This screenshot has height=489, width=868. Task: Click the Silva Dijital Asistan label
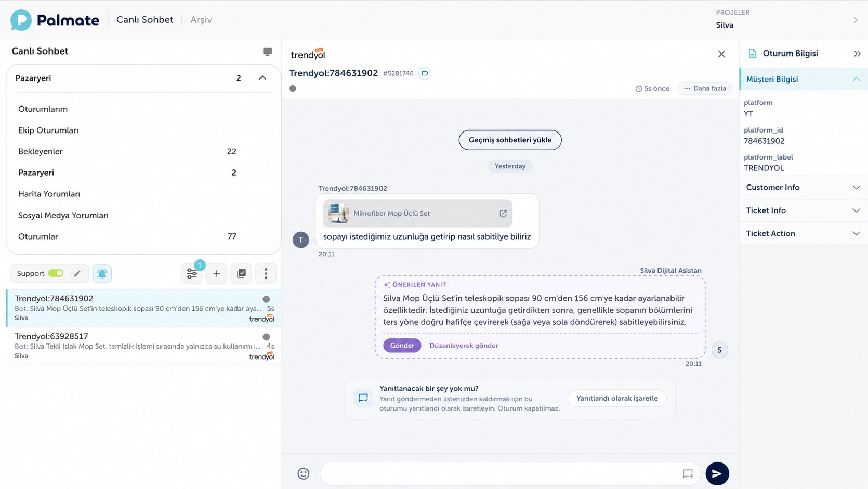pos(670,271)
